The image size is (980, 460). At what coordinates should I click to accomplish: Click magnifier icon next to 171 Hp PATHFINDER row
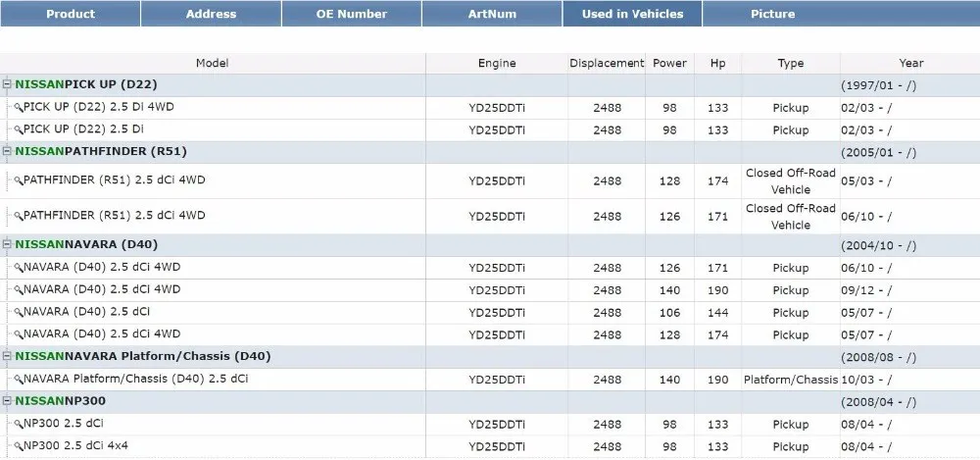(18, 216)
